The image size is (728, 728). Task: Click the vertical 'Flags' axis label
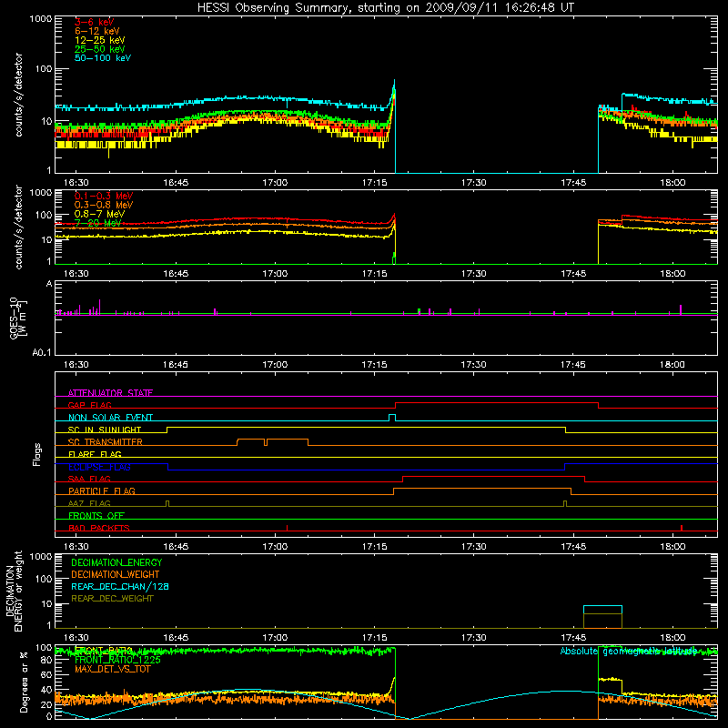[x=37, y=454]
